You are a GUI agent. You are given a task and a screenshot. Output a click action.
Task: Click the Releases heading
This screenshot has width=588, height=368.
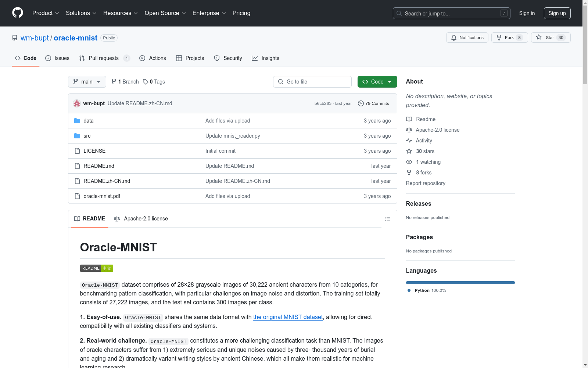pos(419,204)
